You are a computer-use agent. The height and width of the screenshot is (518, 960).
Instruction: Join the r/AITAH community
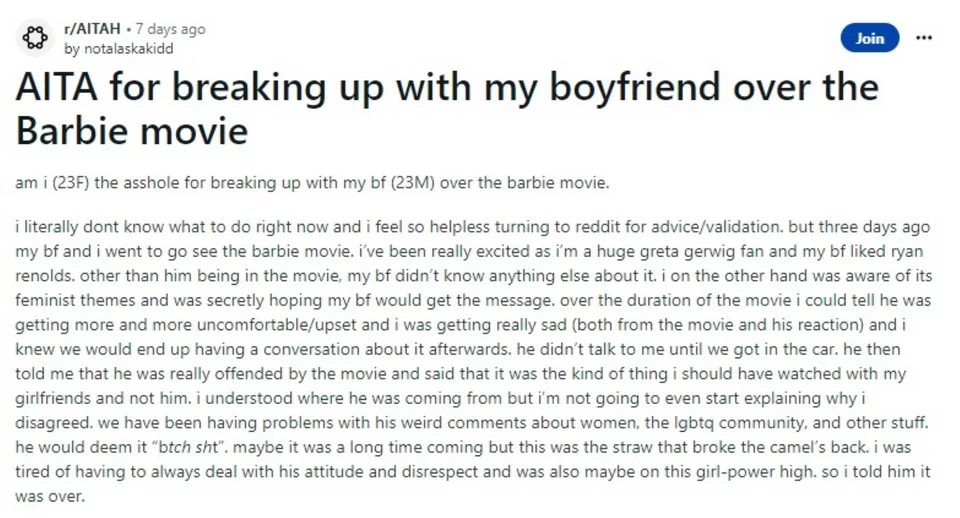(x=869, y=38)
